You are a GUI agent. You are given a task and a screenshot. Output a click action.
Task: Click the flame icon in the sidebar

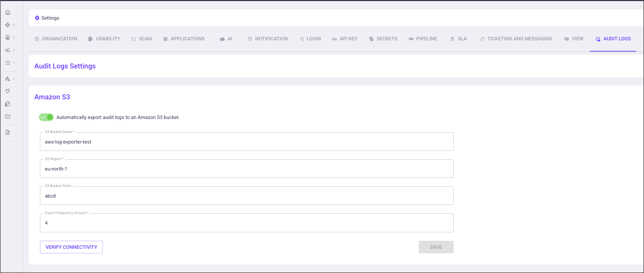[x=8, y=38]
